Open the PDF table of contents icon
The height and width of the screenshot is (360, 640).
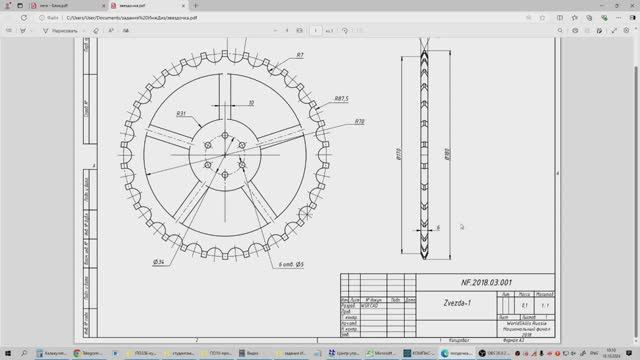(9, 31)
